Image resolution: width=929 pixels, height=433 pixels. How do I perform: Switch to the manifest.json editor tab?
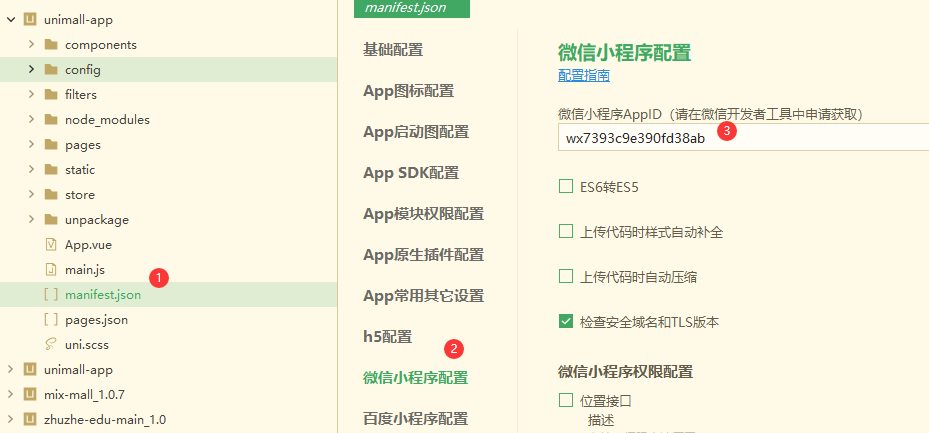pyautogui.click(x=412, y=8)
